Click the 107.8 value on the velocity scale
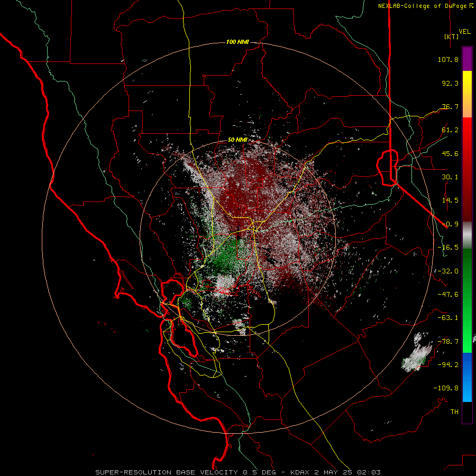 click(x=448, y=59)
